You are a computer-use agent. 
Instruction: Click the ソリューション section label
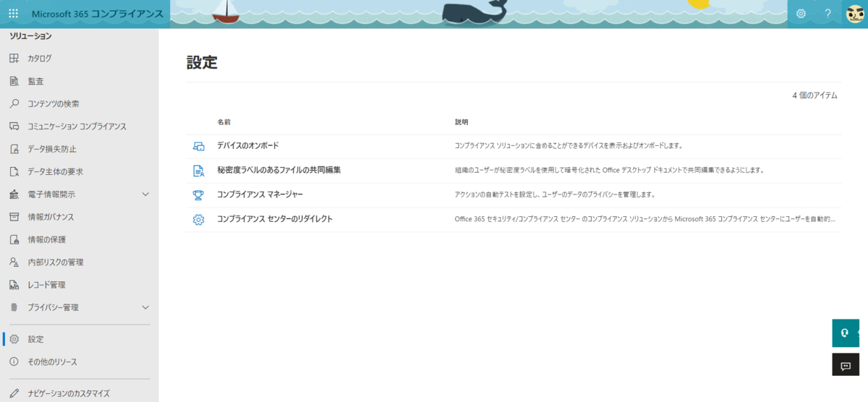pyautogui.click(x=30, y=35)
